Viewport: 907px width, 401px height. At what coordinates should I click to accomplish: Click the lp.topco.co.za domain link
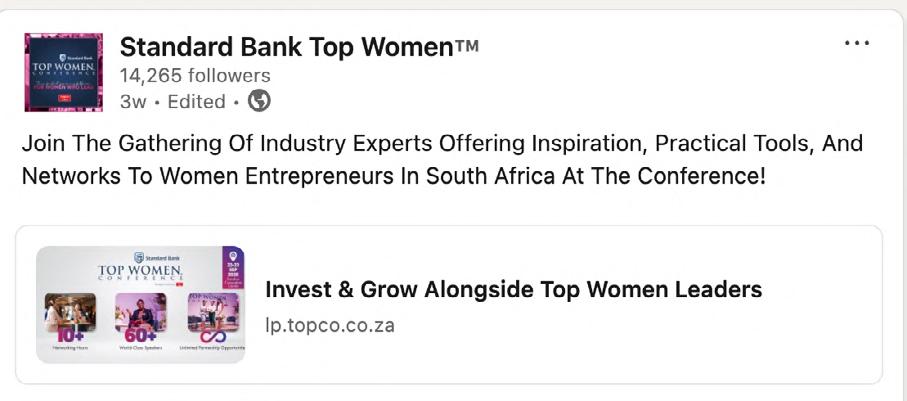pos(329,326)
